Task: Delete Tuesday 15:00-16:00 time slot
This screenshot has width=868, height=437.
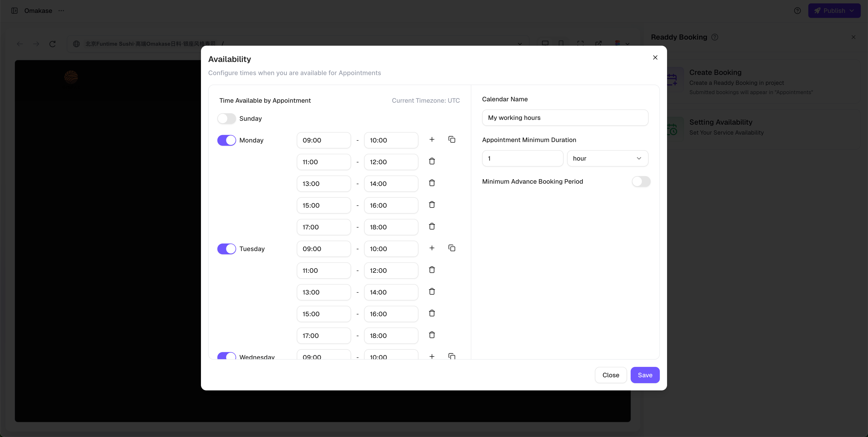Action: [432, 313]
